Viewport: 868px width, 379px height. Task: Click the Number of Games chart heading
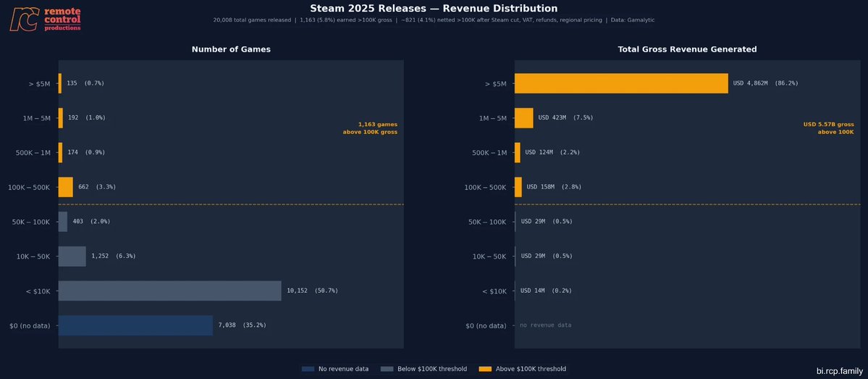click(x=231, y=49)
